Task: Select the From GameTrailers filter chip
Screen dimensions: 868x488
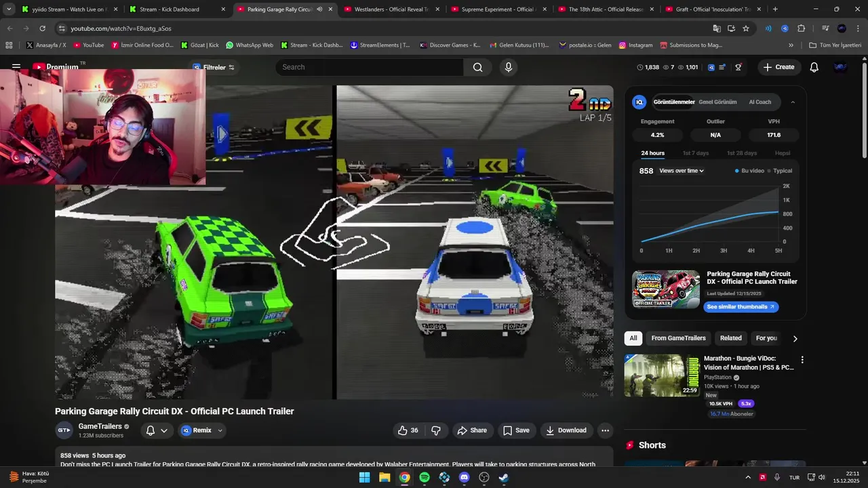Action: (x=678, y=338)
